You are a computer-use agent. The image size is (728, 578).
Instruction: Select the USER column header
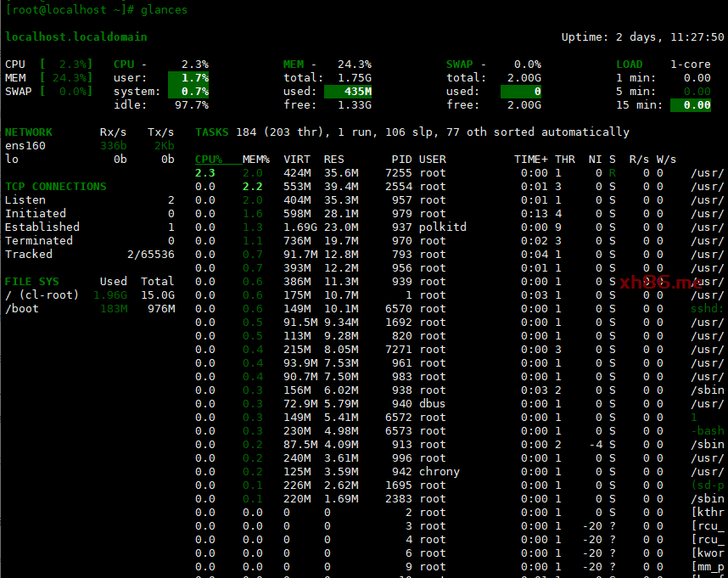click(433, 159)
